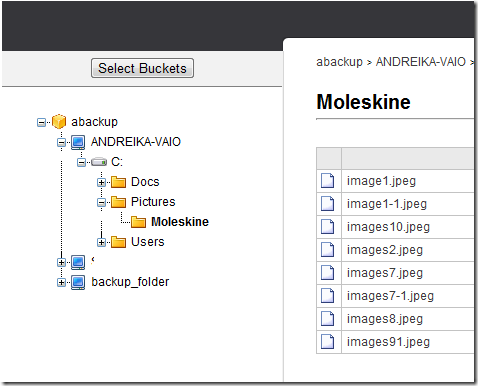Collapse the Pictures folder

point(101,202)
